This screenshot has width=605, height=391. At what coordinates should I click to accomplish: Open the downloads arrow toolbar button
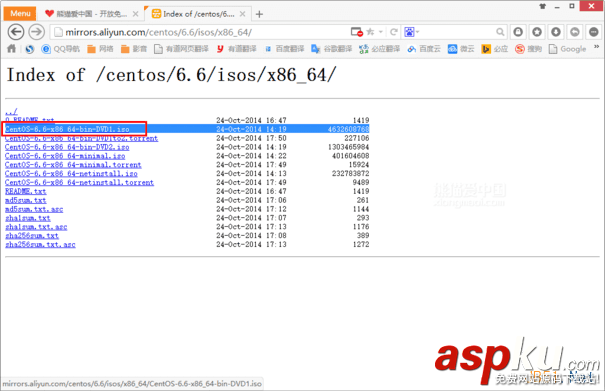(x=556, y=32)
